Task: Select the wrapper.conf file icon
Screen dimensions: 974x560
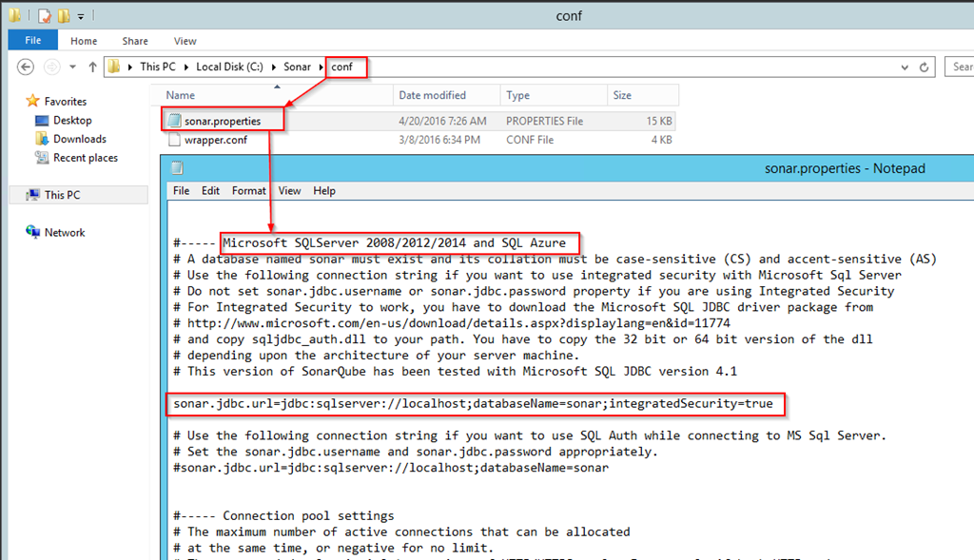Action: 174,140
